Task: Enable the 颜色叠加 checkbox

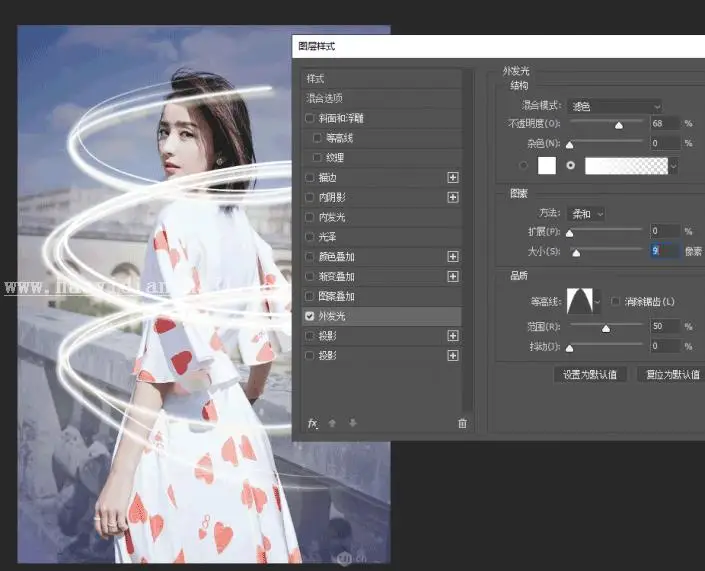Action: [309, 257]
